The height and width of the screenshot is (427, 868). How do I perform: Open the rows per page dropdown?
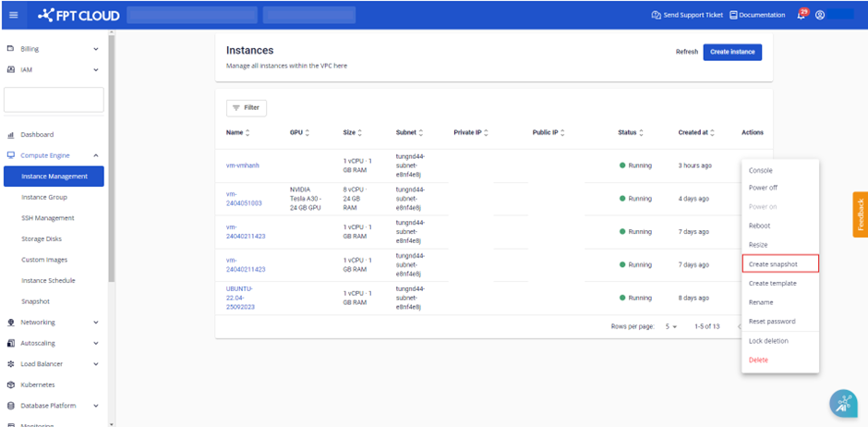671,326
